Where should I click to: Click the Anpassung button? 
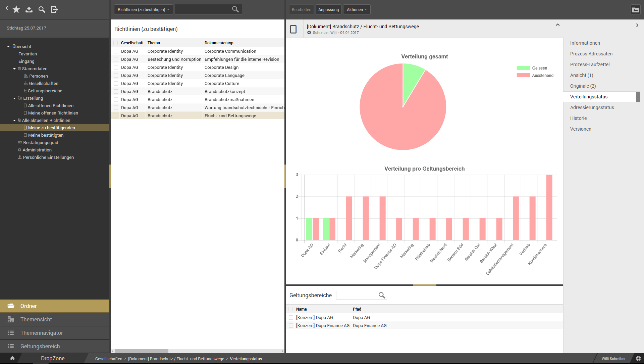click(x=328, y=9)
